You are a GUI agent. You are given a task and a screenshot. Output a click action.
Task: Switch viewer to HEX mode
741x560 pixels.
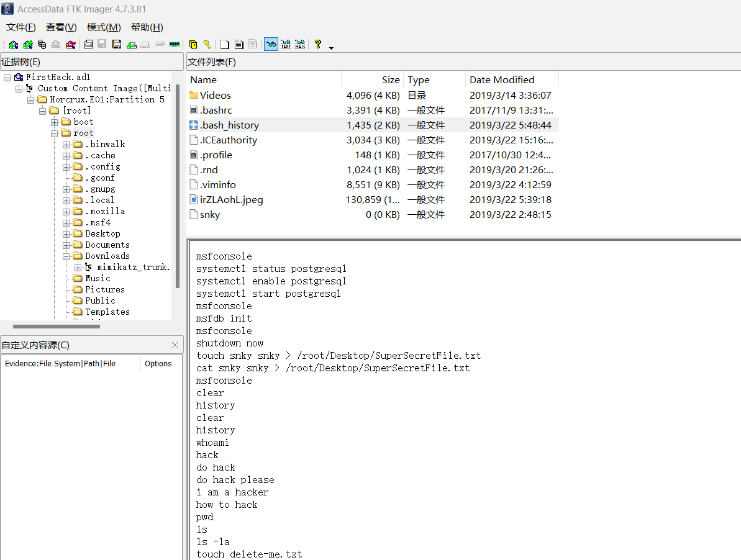coord(300,44)
